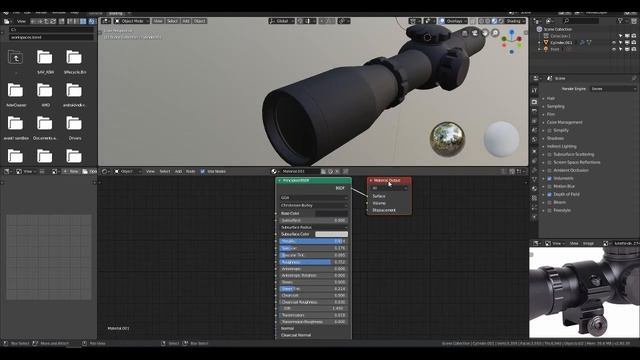This screenshot has width=640, height=360.
Task: Toggle the Use Nodes checkbox
Action: [203, 171]
